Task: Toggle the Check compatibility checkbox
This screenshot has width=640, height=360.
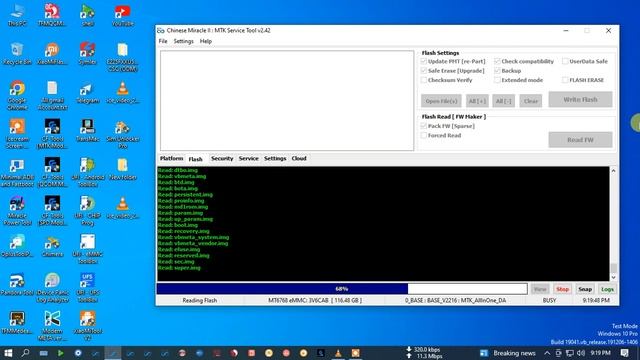Action: 497,61
